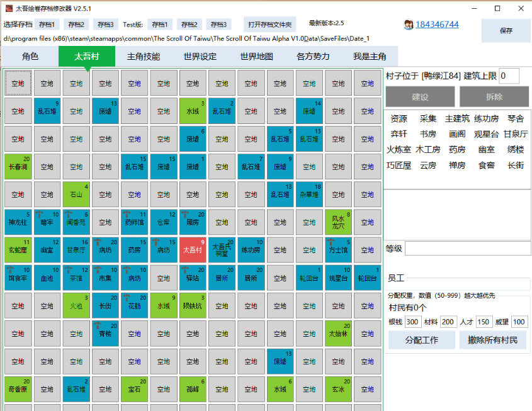Viewport: 532px width, 411px height.
Task: Select the 长春涧 green tile
Action: pos(18,167)
